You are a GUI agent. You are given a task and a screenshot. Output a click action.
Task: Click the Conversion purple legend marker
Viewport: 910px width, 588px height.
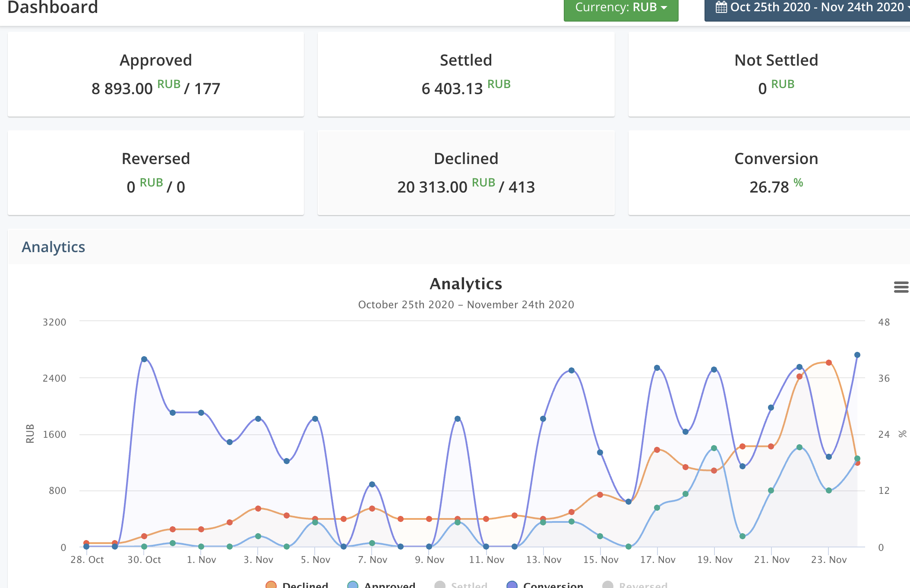click(x=512, y=585)
